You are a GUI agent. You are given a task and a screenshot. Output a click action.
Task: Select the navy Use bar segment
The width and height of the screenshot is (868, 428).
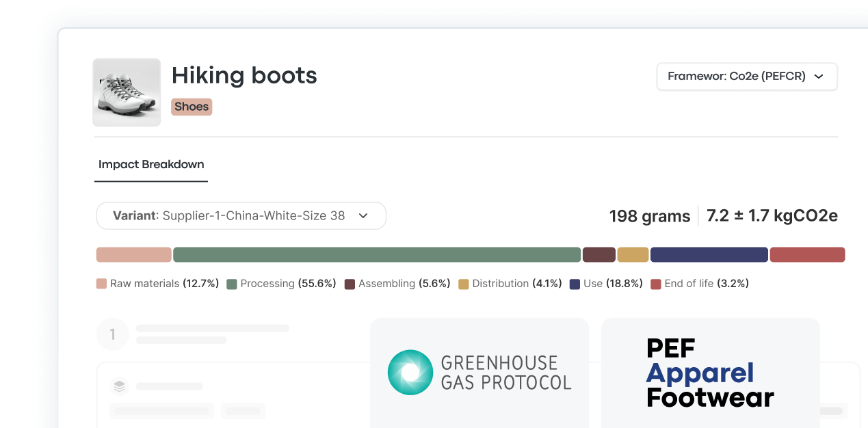(709, 255)
